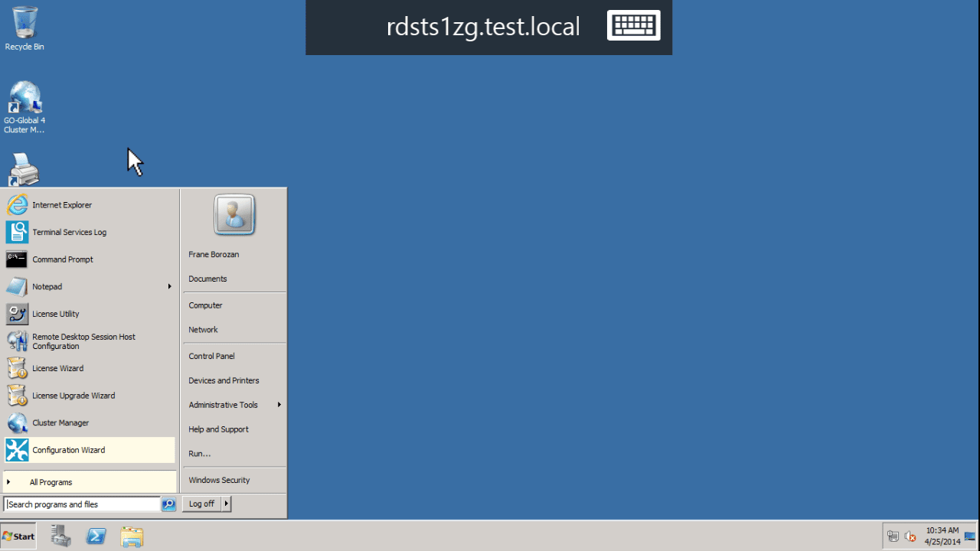
Task: Open the Recycle Bin desktop icon
Action: 24,28
